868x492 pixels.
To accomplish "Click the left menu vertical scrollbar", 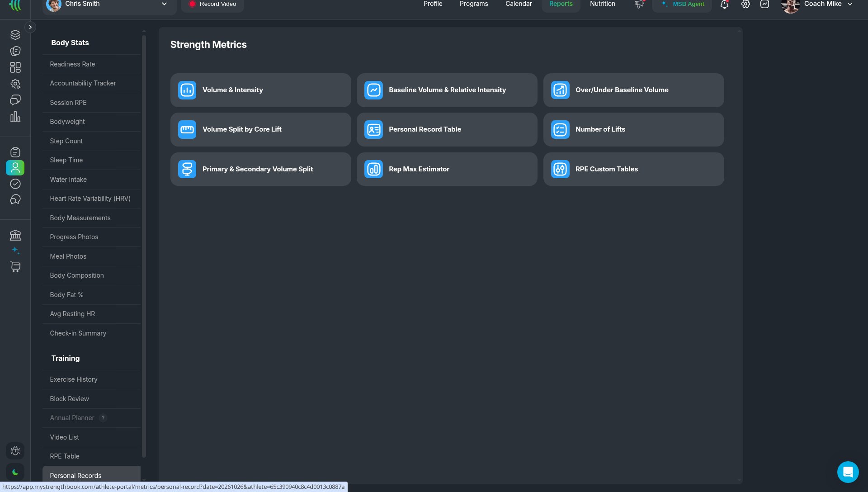I will (x=144, y=246).
